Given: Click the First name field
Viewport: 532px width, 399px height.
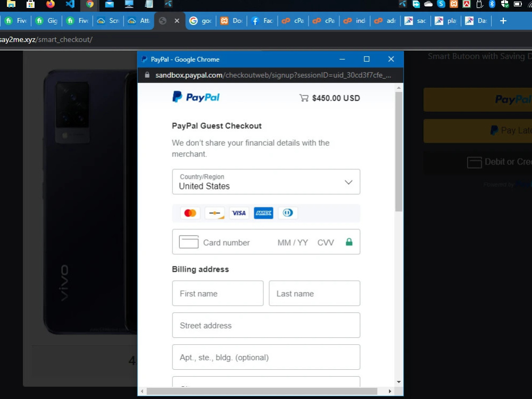Looking at the screenshot, I should tap(218, 293).
